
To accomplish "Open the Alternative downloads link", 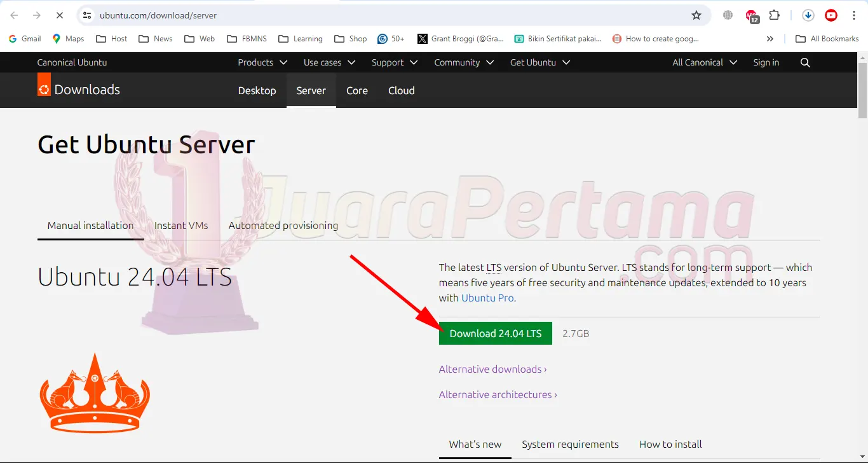I will click(492, 369).
